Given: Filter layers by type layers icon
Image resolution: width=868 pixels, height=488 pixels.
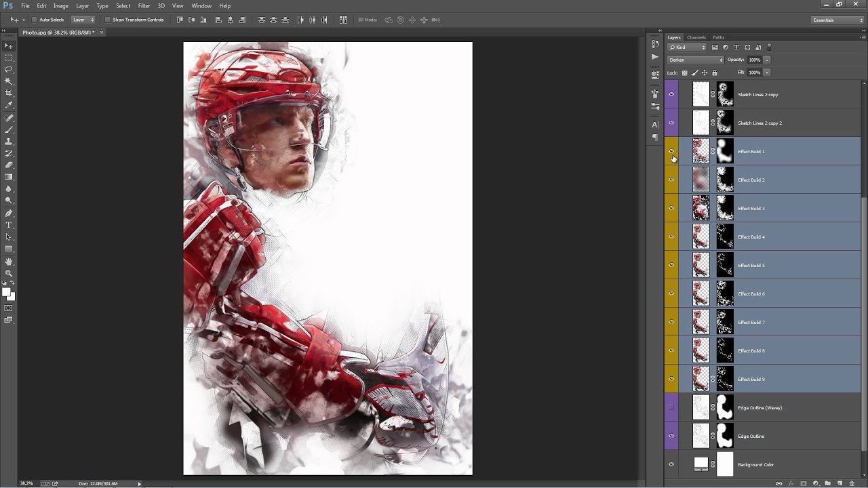Looking at the screenshot, I should click(736, 47).
